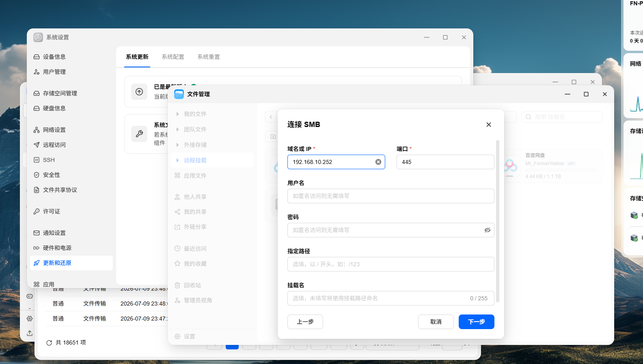Expand 外接存储 in sidebar
The width and height of the screenshot is (643, 364).
coord(177,145)
